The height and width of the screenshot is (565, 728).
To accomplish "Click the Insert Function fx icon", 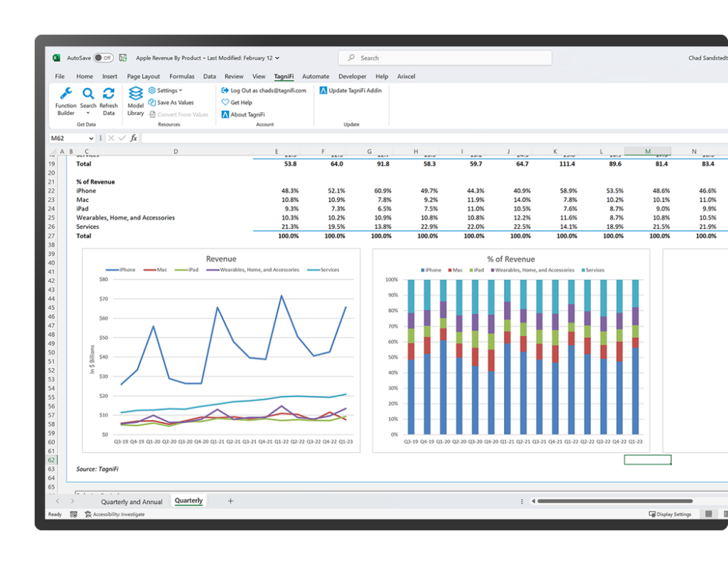I will [134, 138].
